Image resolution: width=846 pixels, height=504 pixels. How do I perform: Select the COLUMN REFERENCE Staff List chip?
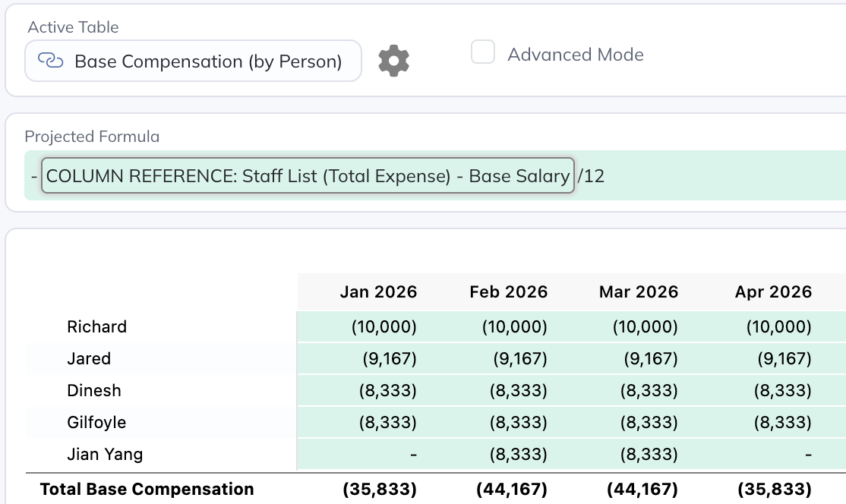click(308, 176)
